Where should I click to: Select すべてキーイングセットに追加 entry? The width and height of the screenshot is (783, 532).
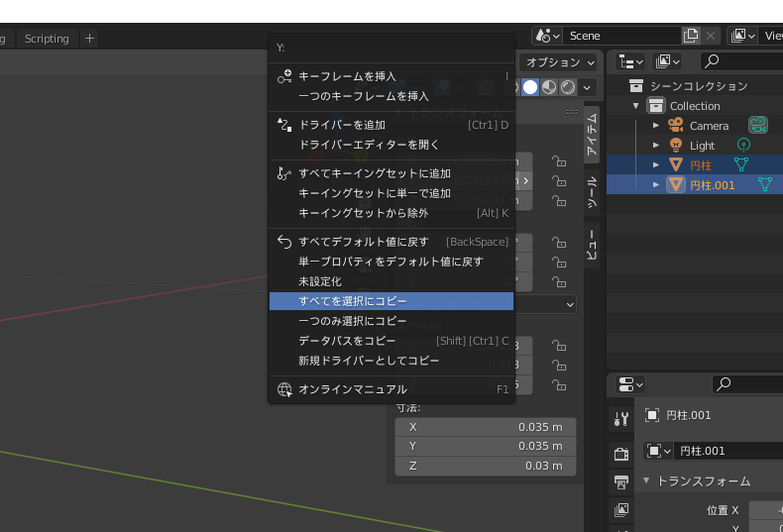tap(391, 173)
